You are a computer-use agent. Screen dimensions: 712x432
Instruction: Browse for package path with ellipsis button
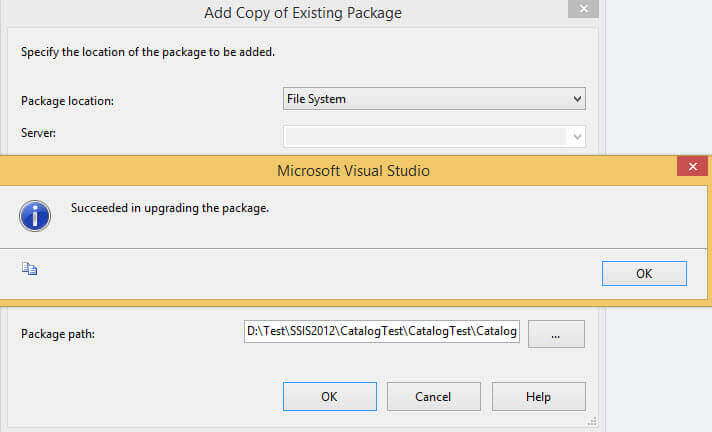click(556, 333)
